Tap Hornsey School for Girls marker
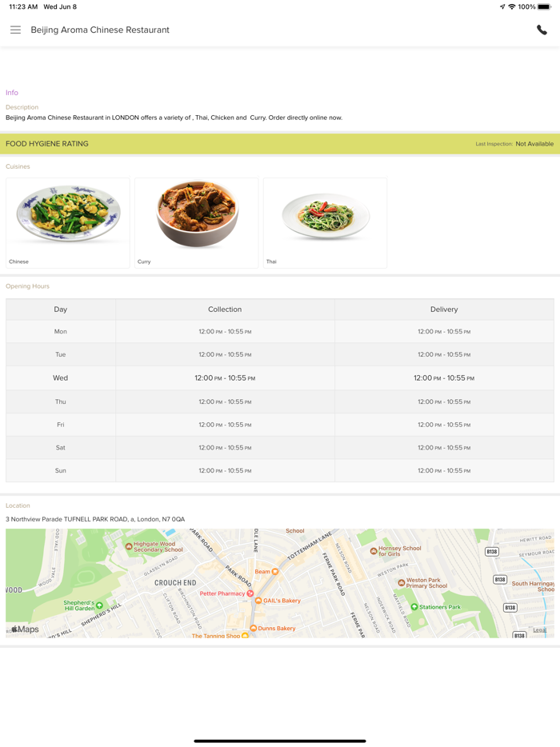 tap(374, 551)
